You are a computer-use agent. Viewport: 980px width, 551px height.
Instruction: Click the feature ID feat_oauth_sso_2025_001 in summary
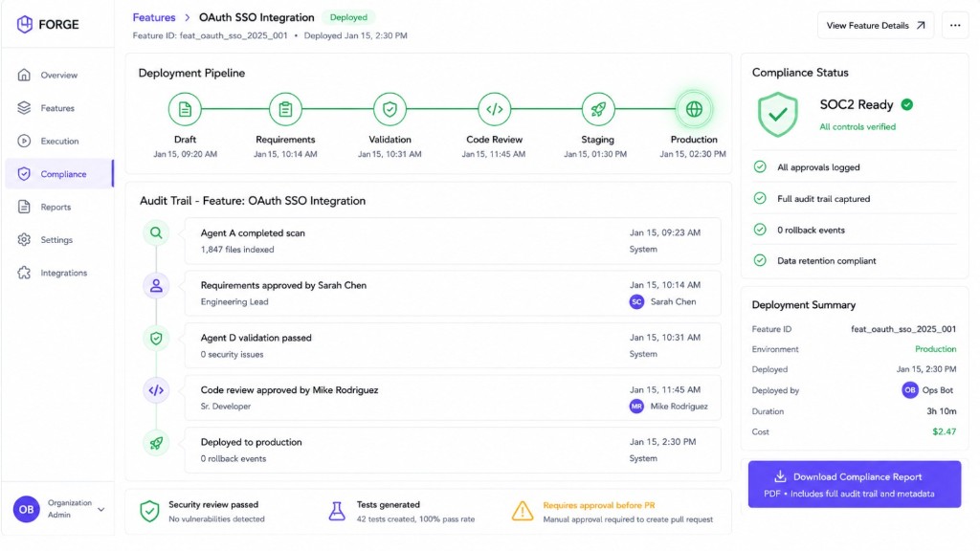[x=903, y=329]
